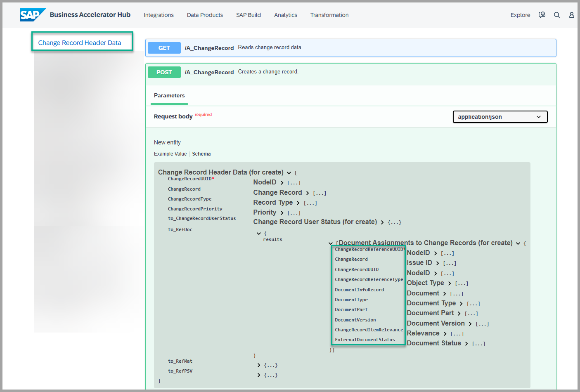Open the Integrations menu
This screenshot has width=580, height=392.
pos(159,15)
